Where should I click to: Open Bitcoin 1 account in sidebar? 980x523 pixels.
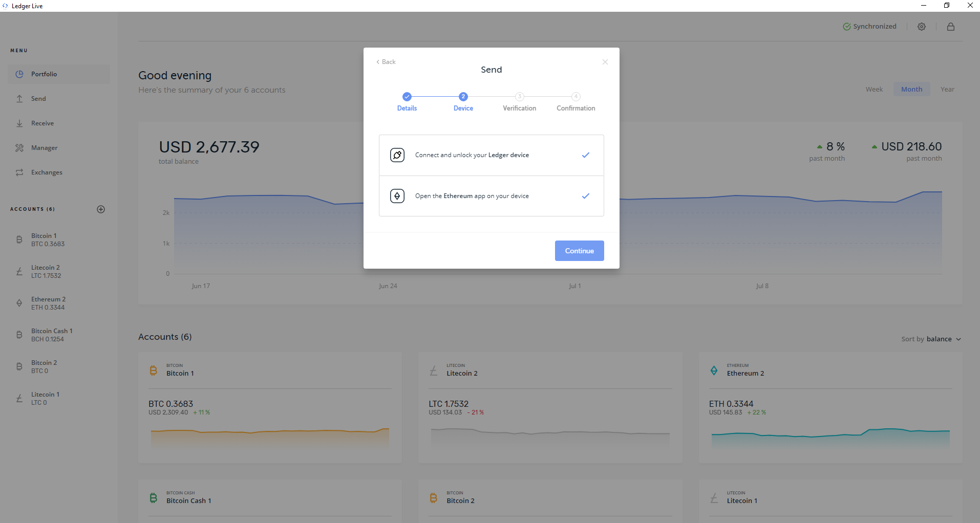point(59,240)
